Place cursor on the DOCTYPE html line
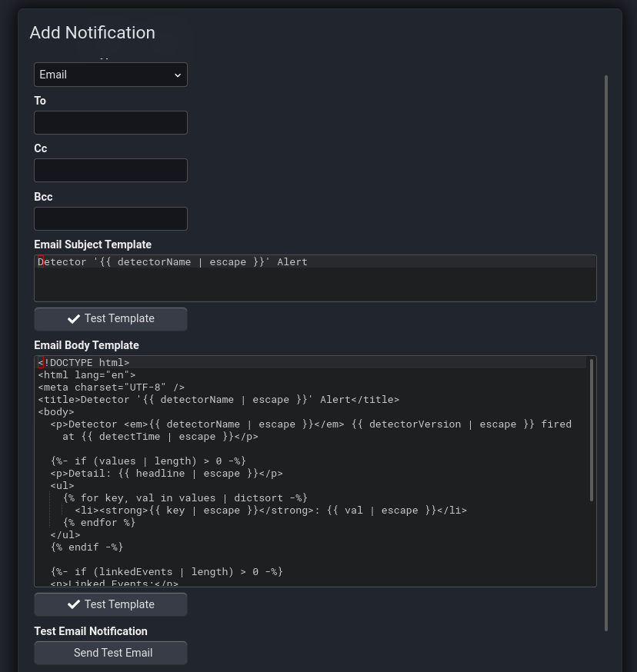Image resolution: width=637 pixels, height=672 pixels. pyautogui.click(x=85, y=362)
